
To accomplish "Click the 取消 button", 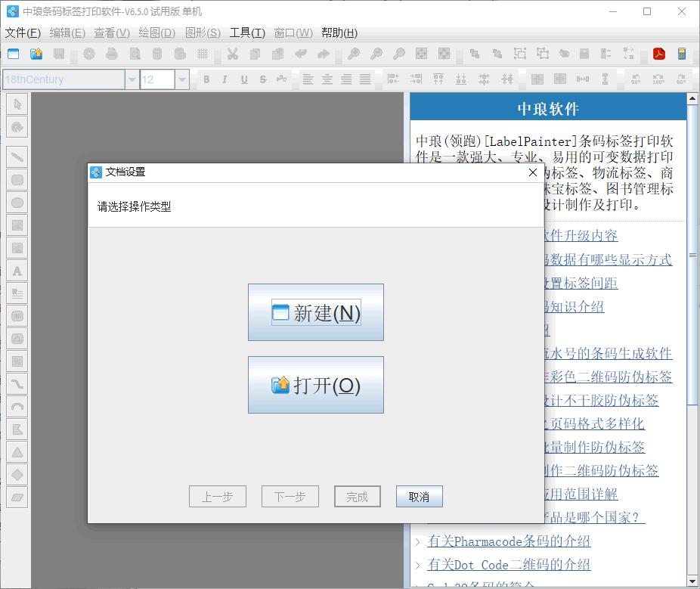I will [420, 497].
